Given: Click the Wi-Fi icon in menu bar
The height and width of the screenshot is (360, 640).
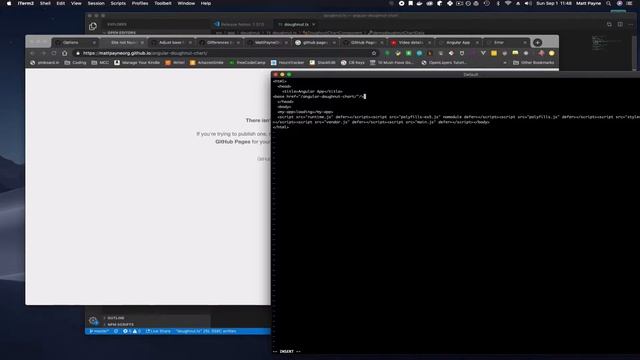Looking at the screenshot, I should click(508, 3).
